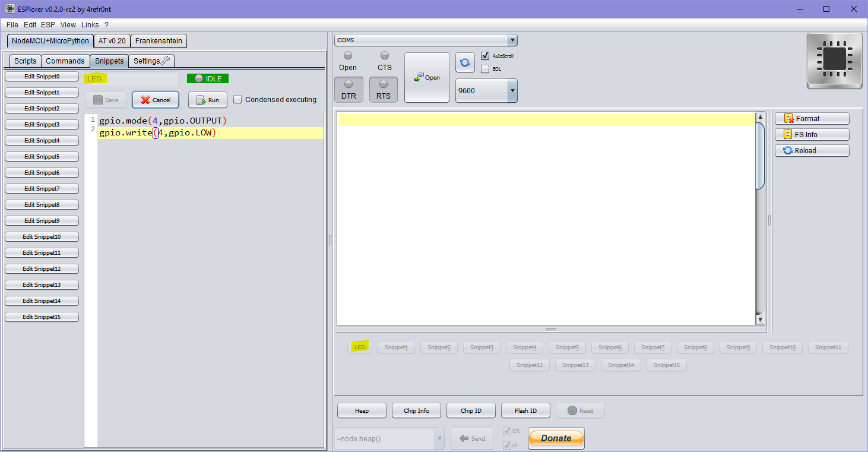Click the Edit Snippet3 button
The height and width of the screenshot is (452, 868).
point(42,125)
